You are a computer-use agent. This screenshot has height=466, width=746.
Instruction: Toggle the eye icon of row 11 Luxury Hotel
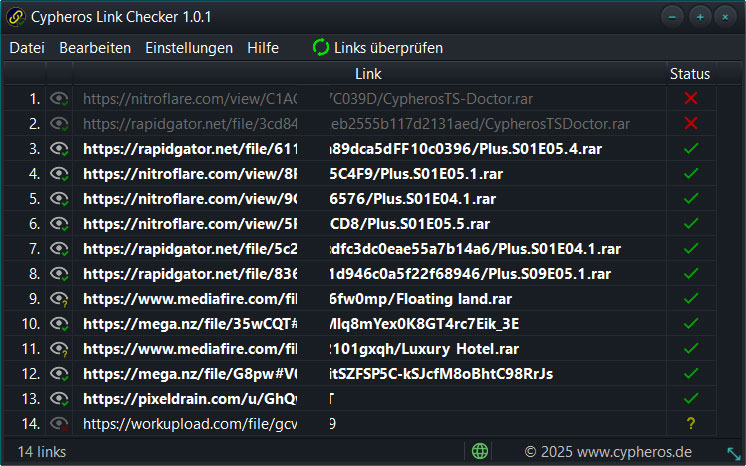tap(59, 349)
